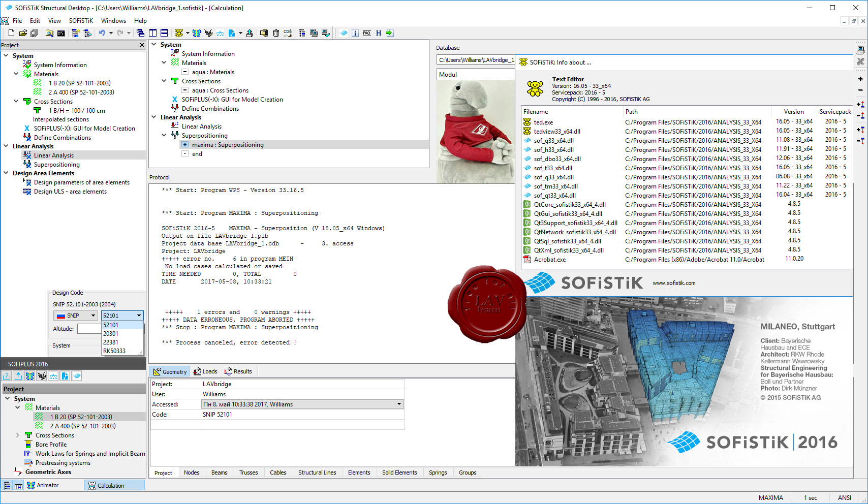Screen dimensions: 868x504
Task: Collapse the Superpositioning node in the task tree
Action: point(164,136)
